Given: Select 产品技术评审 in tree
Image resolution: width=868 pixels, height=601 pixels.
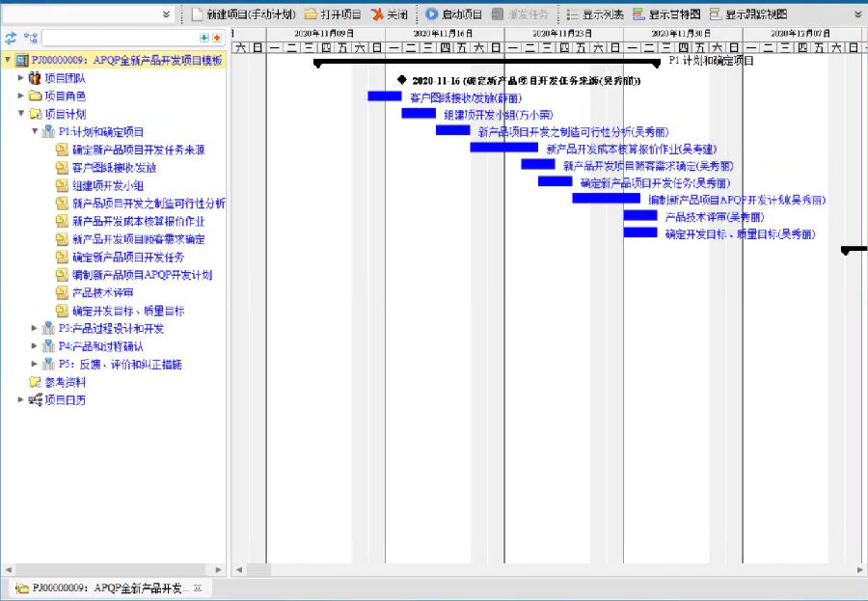Looking at the screenshot, I should click(103, 292).
